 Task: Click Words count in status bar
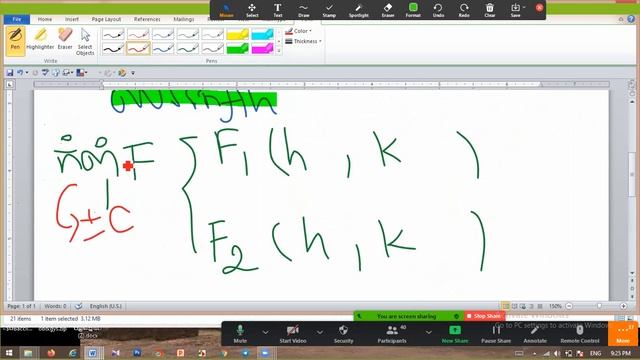pos(55,306)
